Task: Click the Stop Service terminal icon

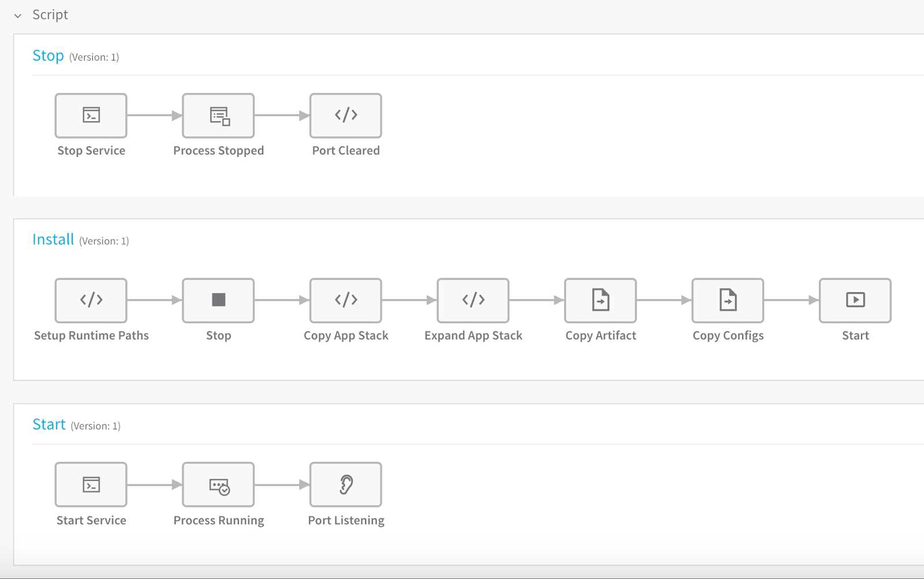Action: [x=91, y=115]
